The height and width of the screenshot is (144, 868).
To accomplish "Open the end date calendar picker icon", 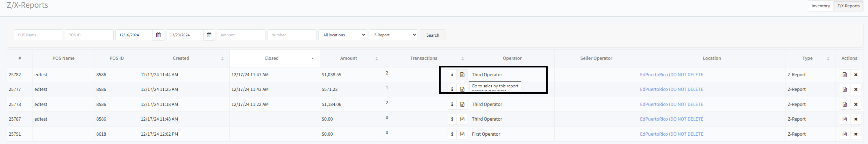I will point(209,35).
